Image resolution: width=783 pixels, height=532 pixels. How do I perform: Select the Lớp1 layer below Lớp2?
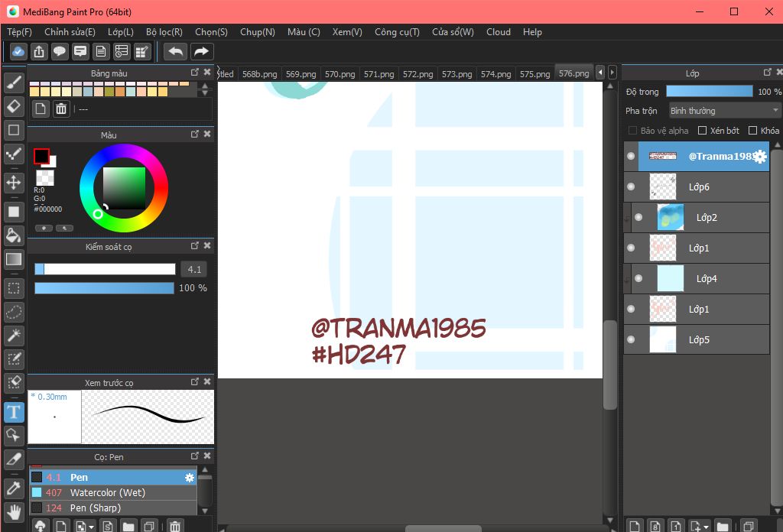(x=697, y=248)
